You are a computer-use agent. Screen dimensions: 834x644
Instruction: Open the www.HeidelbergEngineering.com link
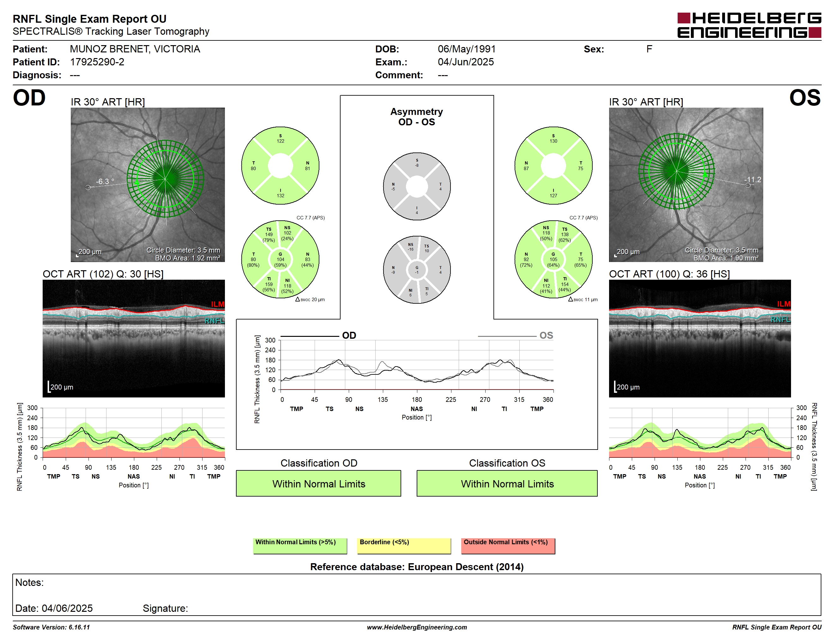pos(417,627)
